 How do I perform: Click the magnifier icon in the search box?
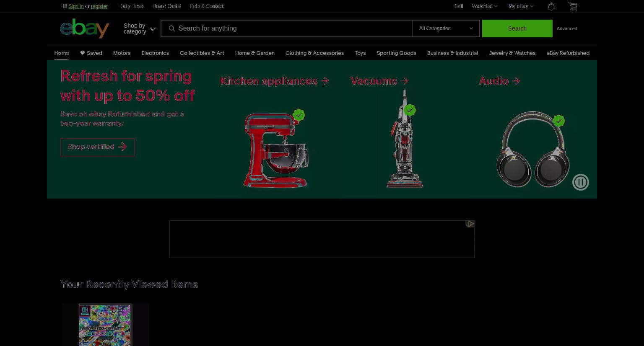(171, 28)
